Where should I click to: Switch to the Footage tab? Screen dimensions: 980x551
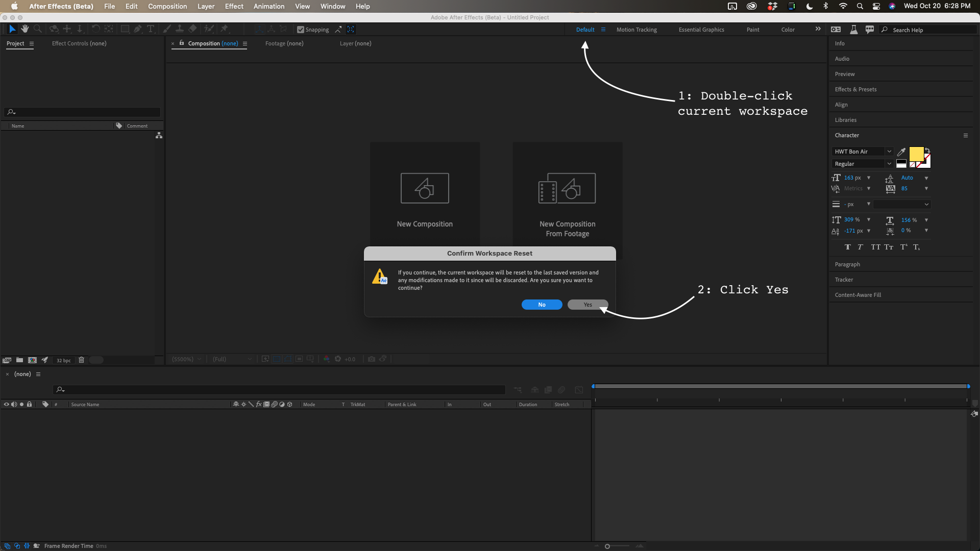[284, 43]
